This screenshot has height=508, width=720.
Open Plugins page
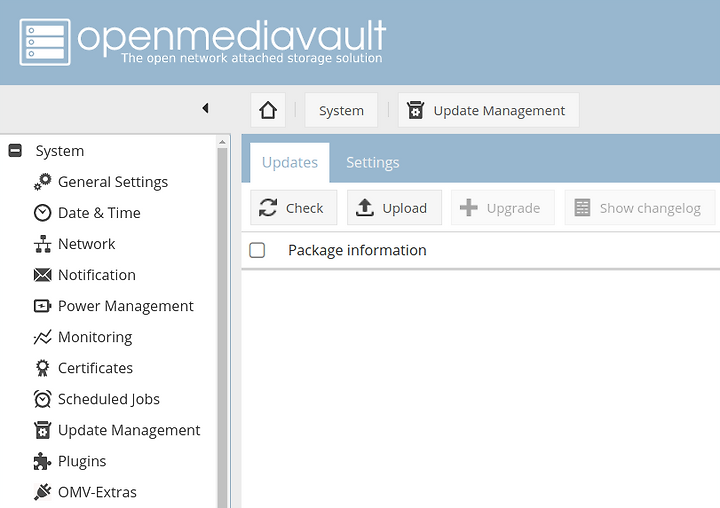(x=82, y=461)
